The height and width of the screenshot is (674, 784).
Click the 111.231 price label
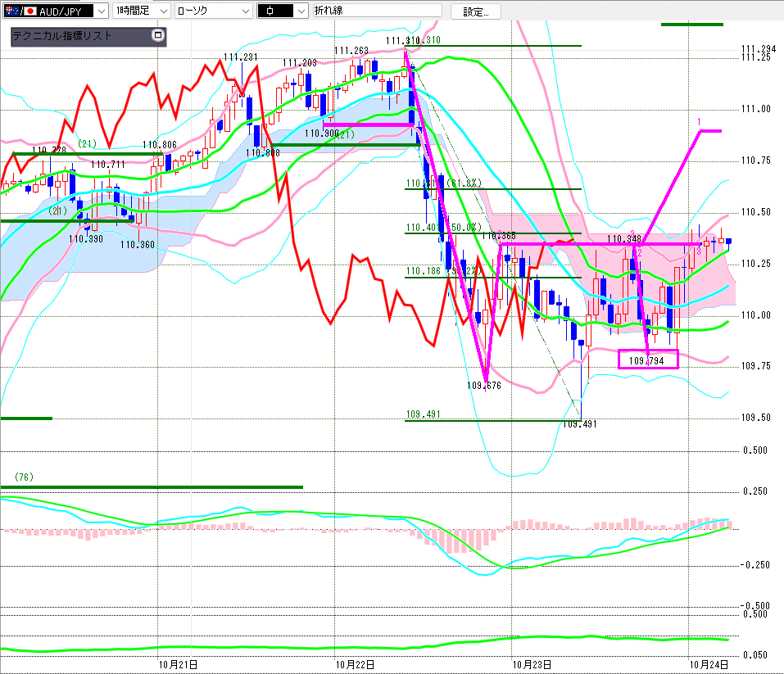coord(240,57)
